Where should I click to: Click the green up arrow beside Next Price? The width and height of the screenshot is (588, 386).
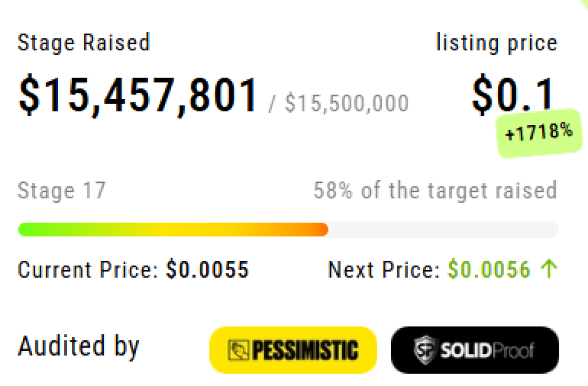pyautogui.click(x=550, y=269)
